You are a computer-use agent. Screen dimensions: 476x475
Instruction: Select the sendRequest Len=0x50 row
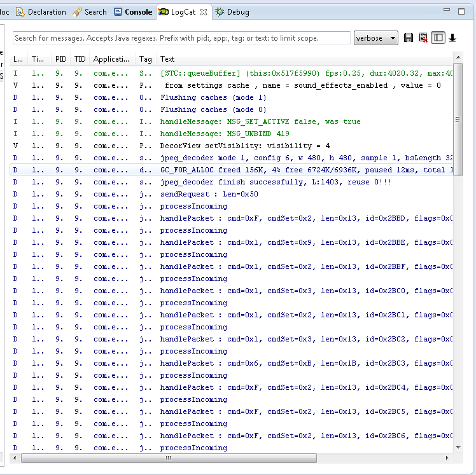tap(232, 194)
